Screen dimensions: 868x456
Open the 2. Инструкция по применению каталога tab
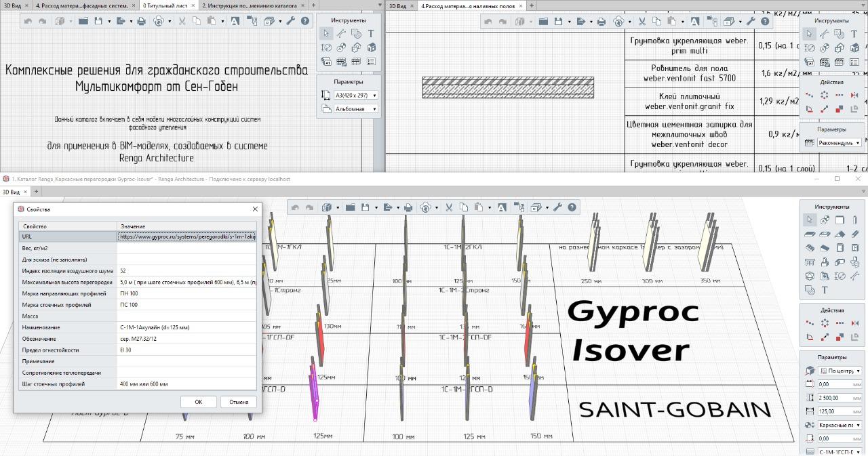252,5
